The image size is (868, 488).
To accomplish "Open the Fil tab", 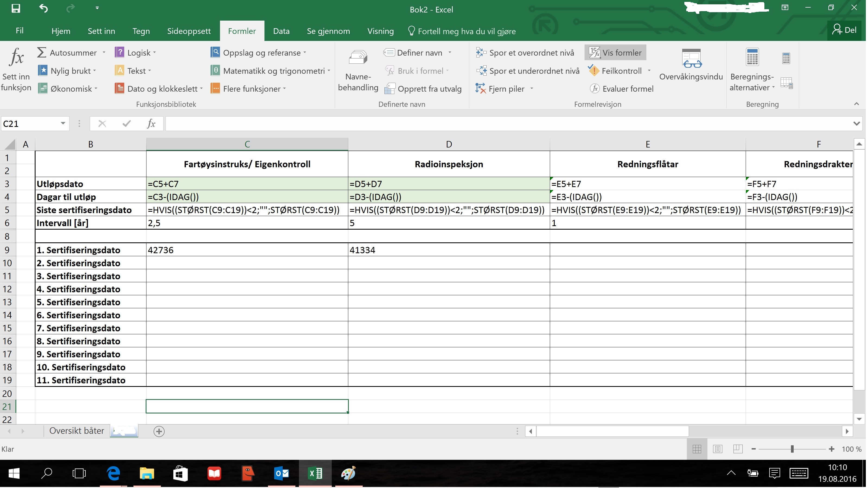I will pos(20,31).
